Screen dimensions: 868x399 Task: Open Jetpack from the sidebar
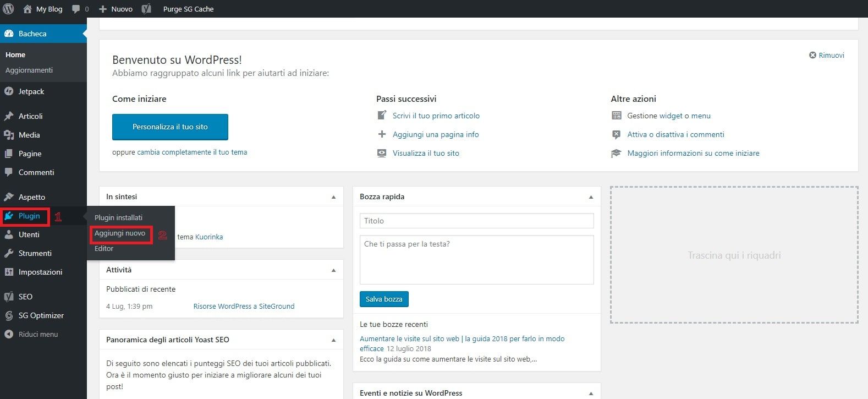tap(31, 91)
